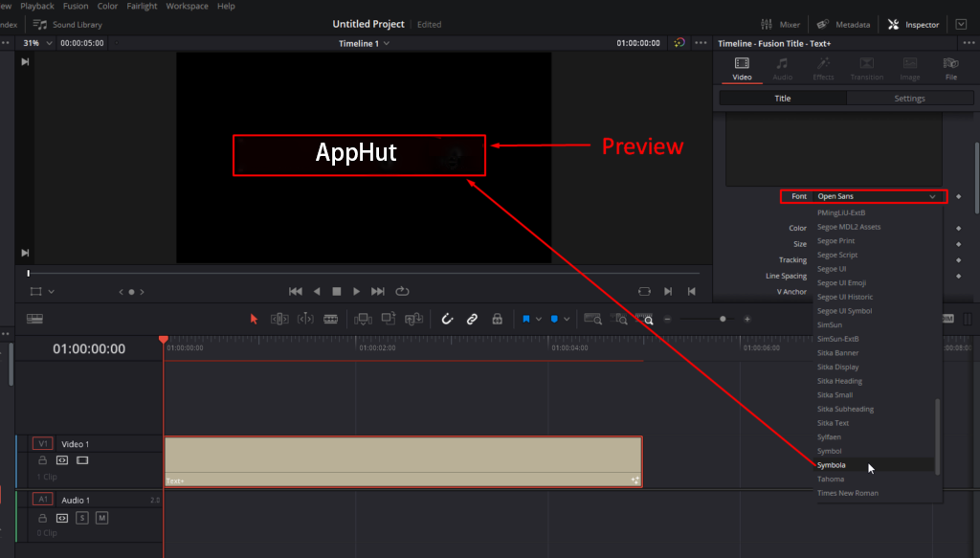This screenshot has width=980, height=558.
Task: Toggle the Linked Selection chain icon
Action: point(472,319)
